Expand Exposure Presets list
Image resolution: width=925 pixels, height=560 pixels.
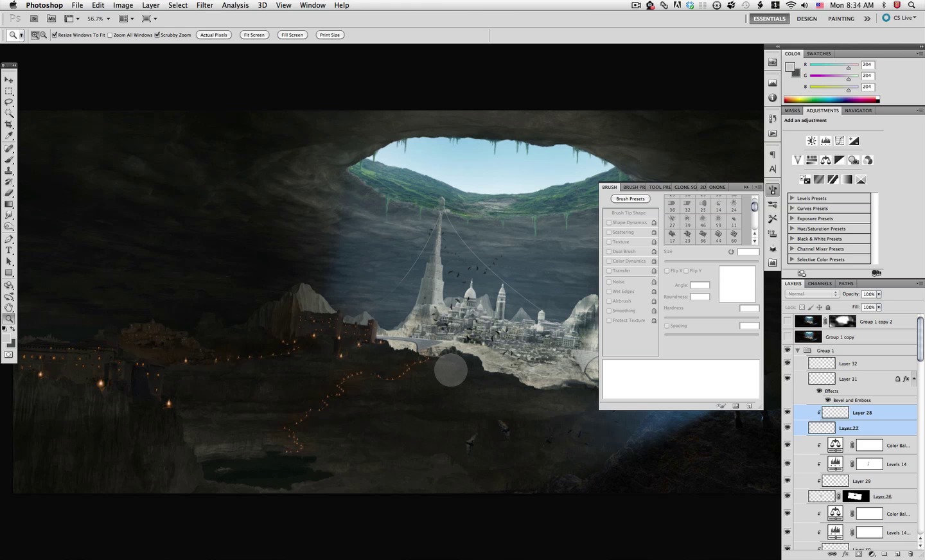pyautogui.click(x=792, y=218)
